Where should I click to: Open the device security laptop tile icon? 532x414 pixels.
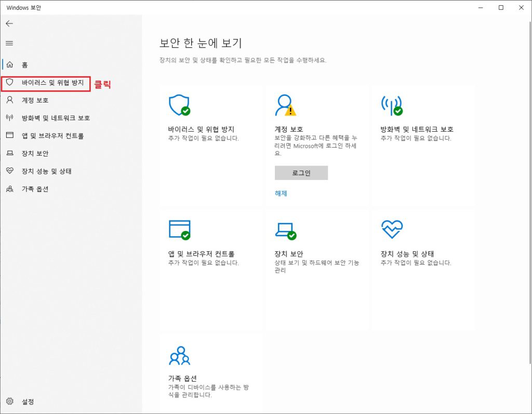point(286,231)
